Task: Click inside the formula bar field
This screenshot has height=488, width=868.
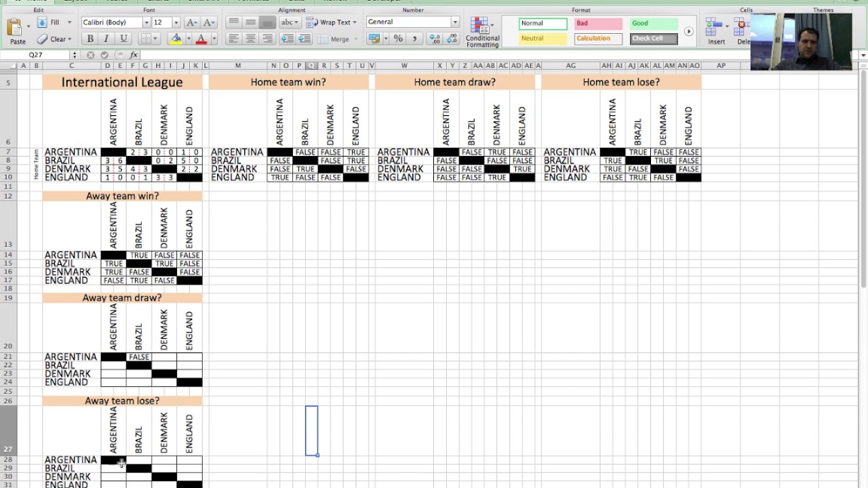Action: [498, 55]
